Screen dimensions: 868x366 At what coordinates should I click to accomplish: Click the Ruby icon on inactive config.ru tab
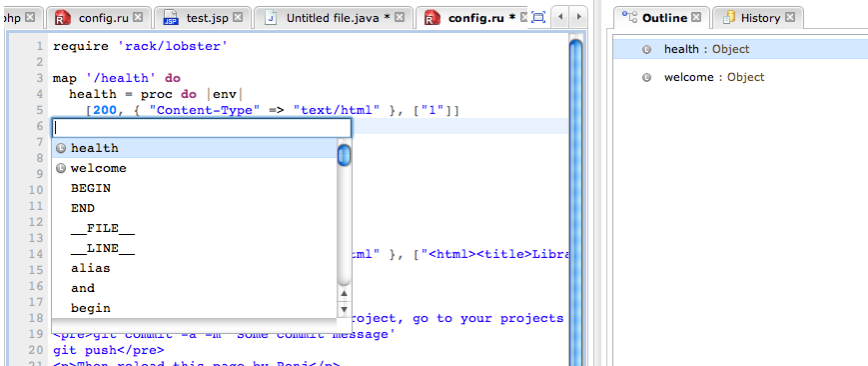point(63,18)
